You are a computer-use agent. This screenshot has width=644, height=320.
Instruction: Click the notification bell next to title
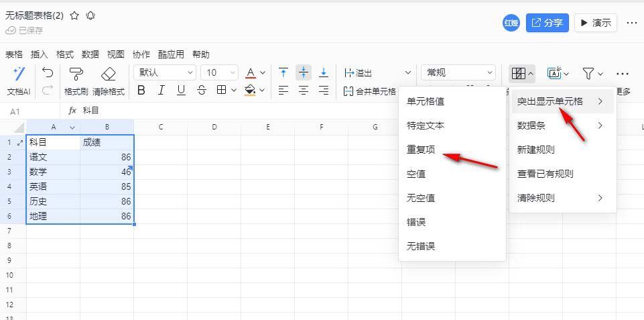click(90, 15)
